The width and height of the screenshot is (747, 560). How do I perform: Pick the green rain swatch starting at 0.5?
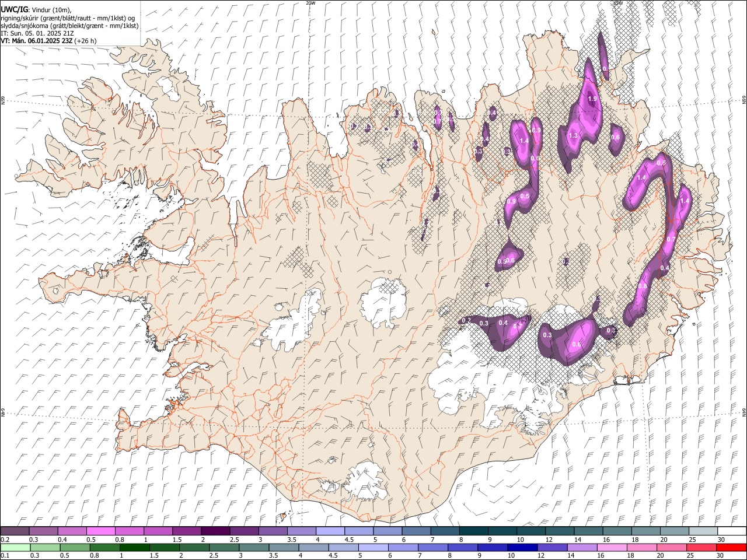point(75,547)
